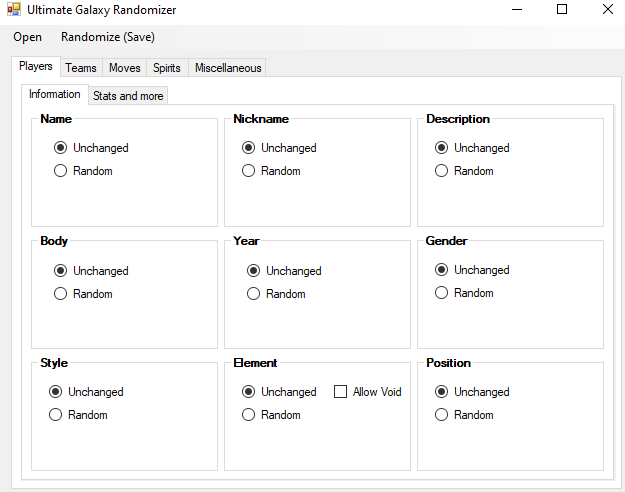Switch to the Teams tab

[81, 68]
